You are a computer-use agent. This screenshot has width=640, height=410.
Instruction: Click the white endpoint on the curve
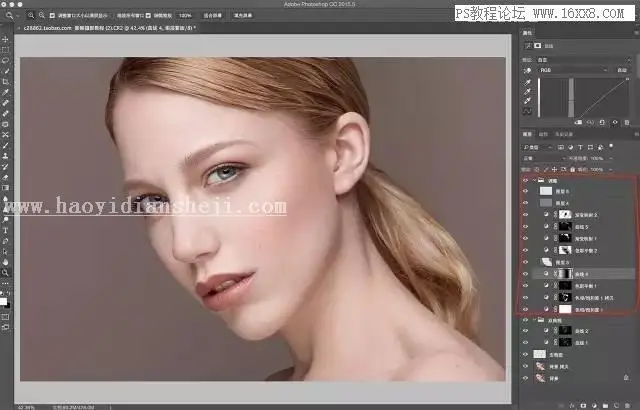tap(627, 79)
